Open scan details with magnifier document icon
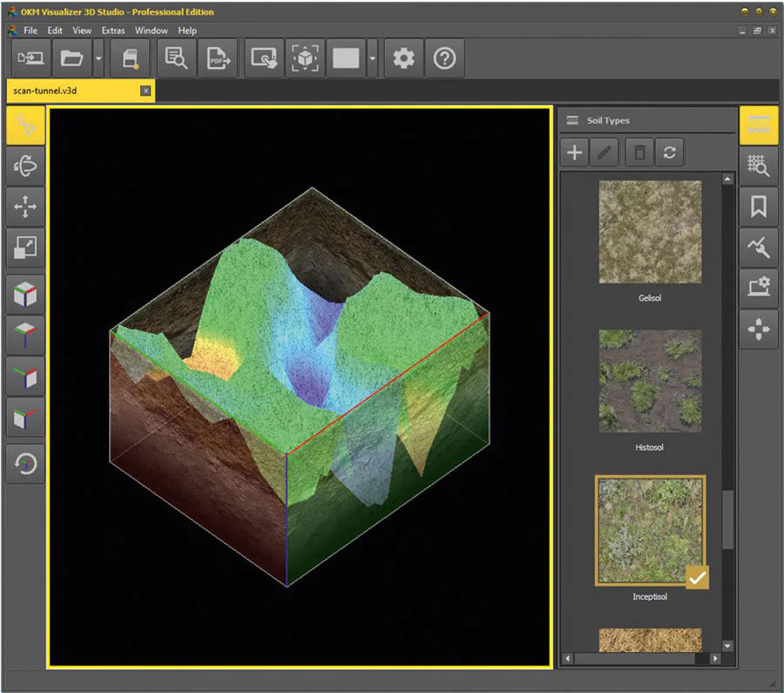784x693 pixels. coord(176,58)
